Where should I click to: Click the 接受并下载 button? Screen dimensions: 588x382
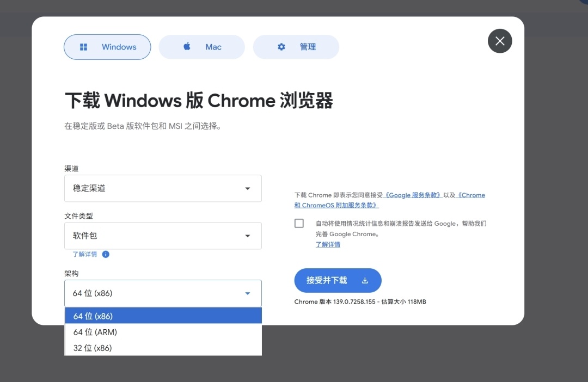338,280
